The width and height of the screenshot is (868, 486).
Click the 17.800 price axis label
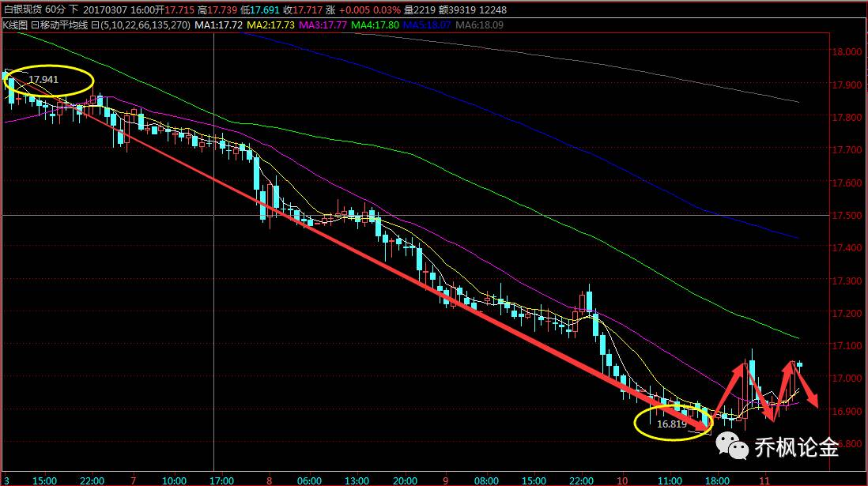coord(847,117)
